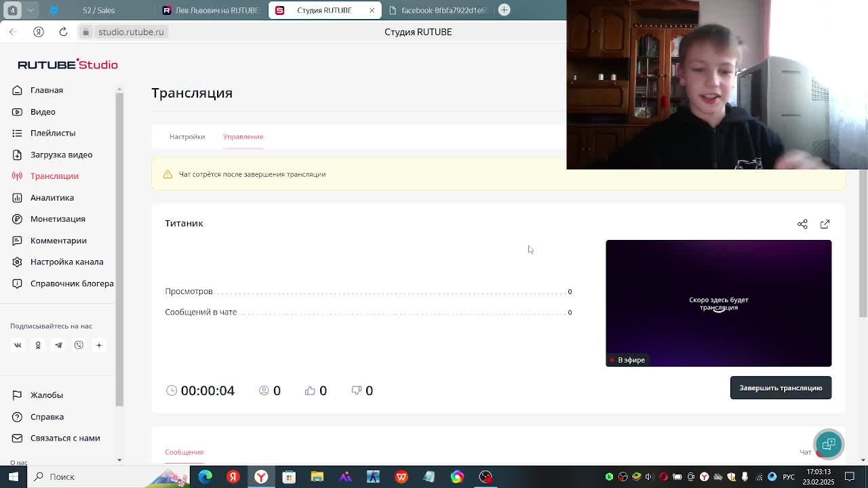
Task: Select the Сообщения tab below stats
Action: coord(184,452)
